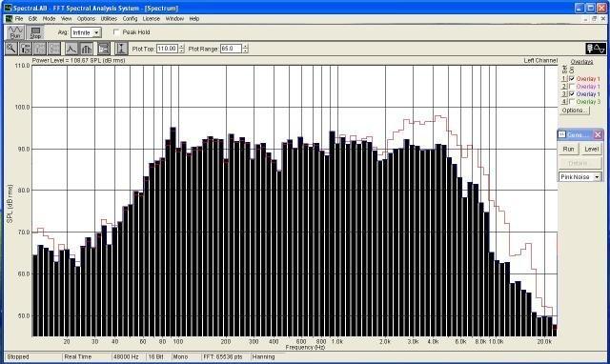
Task: Click overlay Set button 1
Action: click(564, 78)
